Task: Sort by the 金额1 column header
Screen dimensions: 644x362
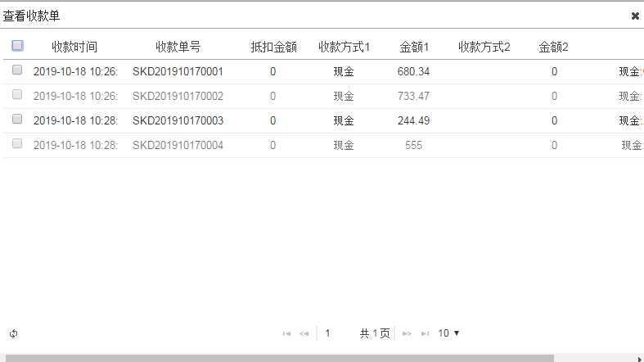Action: click(x=413, y=47)
